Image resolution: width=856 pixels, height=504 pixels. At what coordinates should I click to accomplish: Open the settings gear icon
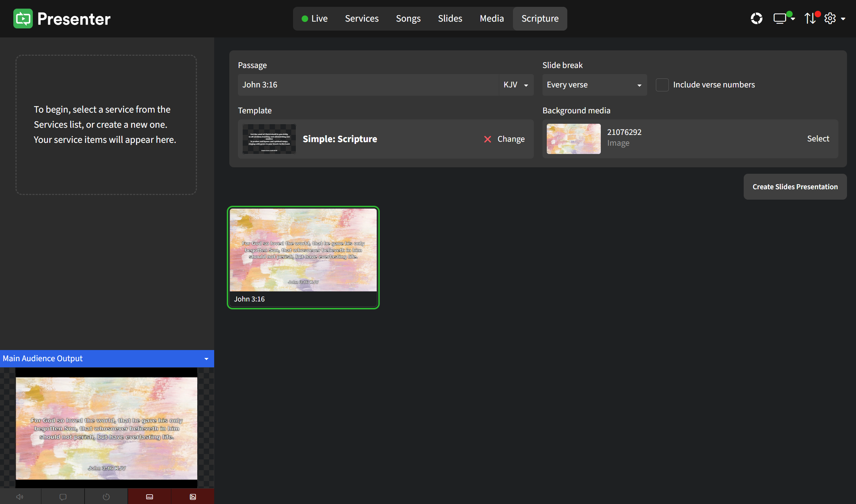click(x=830, y=18)
